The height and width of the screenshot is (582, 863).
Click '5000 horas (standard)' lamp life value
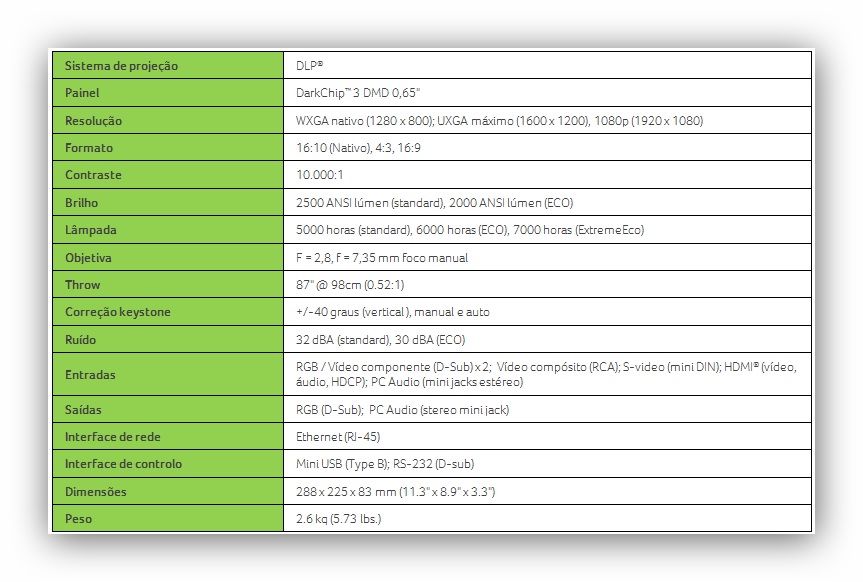pos(353,230)
